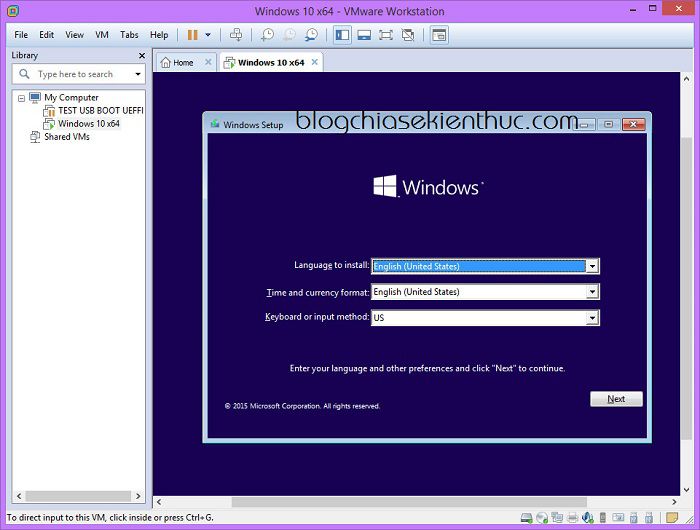Click the sound card status icon

588,518
